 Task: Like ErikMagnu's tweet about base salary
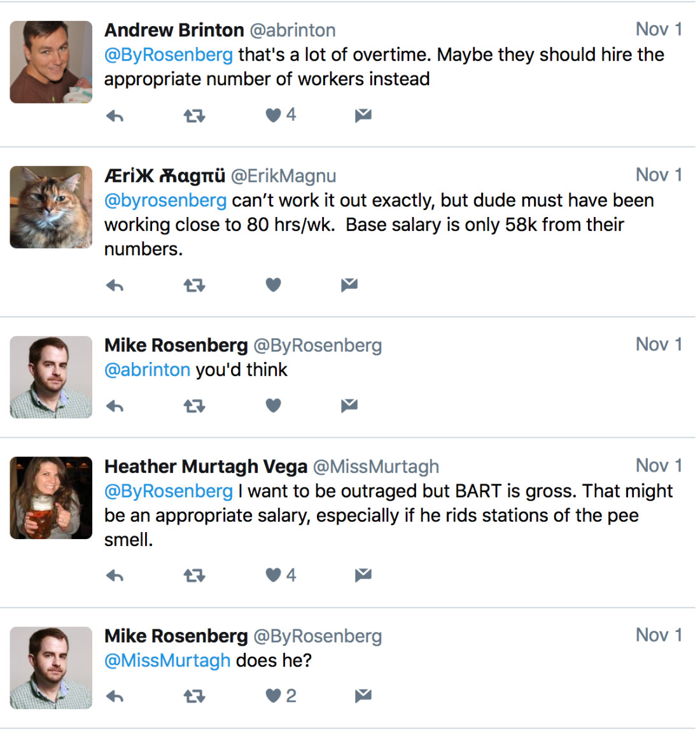click(x=274, y=285)
